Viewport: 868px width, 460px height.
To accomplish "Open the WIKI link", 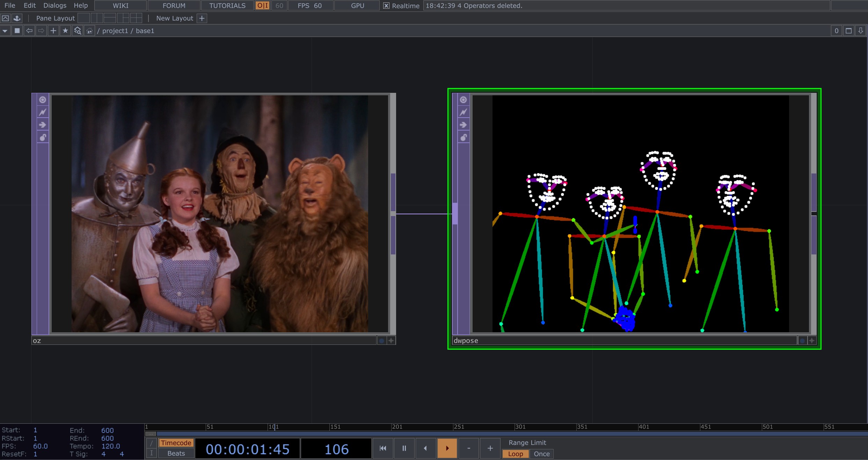I will pyautogui.click(x=121, y=6).
